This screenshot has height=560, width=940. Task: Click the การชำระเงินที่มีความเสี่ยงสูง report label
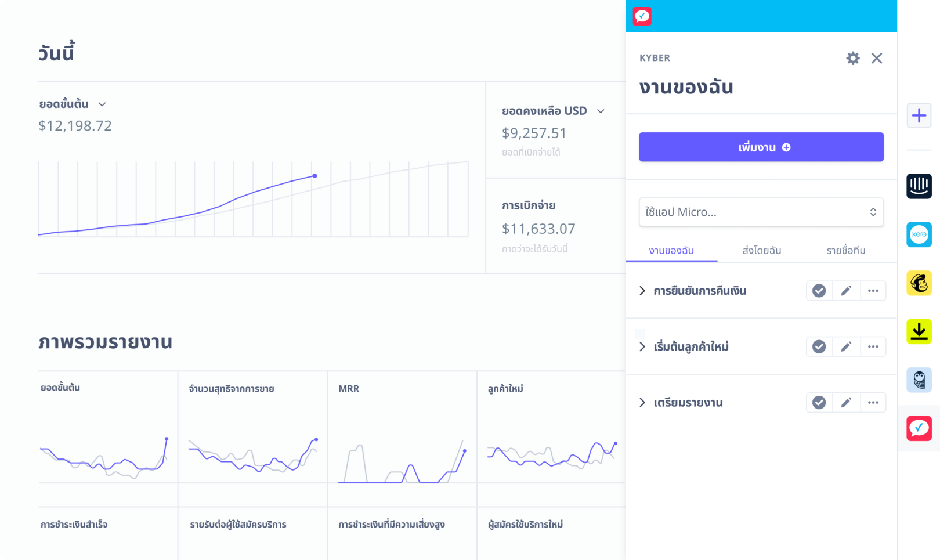(392, 525)
